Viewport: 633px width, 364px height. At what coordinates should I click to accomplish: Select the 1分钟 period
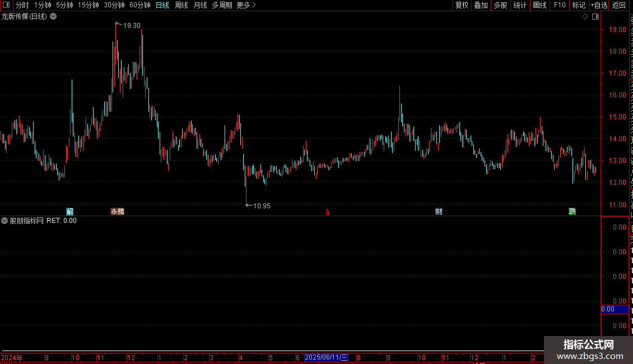(x=43, y=5)
